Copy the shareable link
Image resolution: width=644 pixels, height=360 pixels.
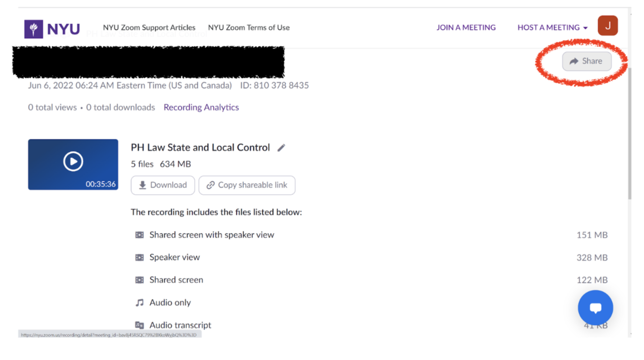[247, 185]
